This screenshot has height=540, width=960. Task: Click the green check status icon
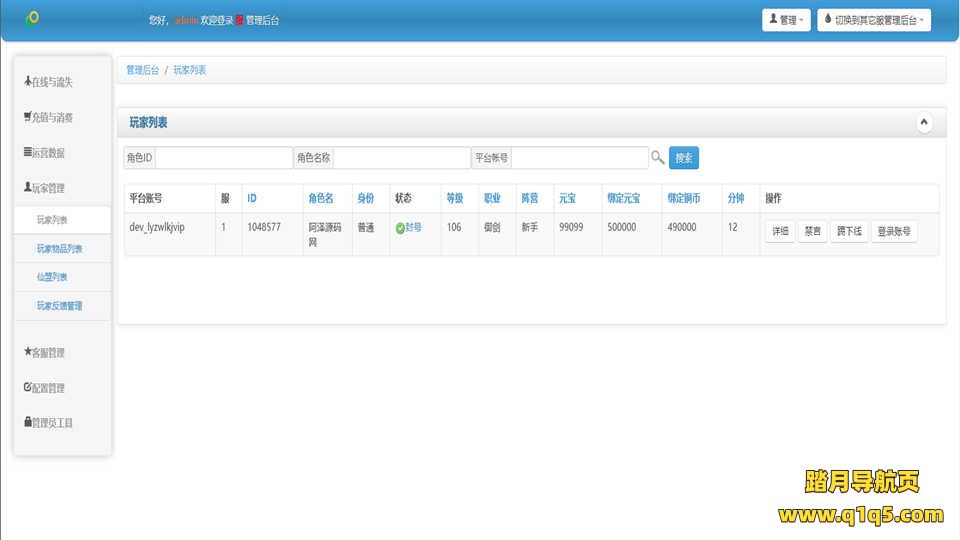[400, 228]
